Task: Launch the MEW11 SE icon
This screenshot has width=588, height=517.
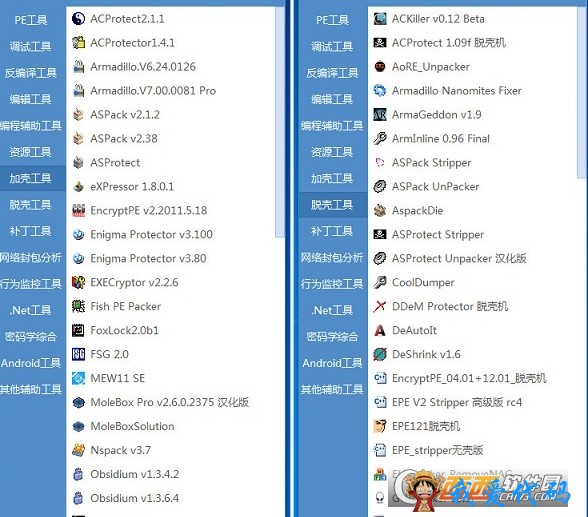Action: [78, 378]
